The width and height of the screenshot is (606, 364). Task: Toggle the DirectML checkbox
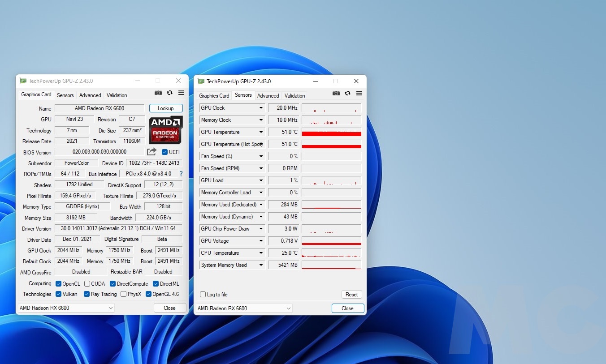tap(156, 283)
